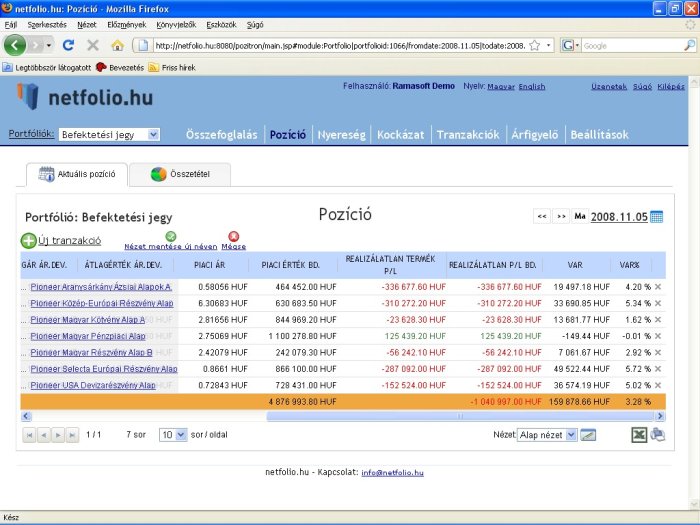Open the back/forward history dropdown arrow
The height and width of the screenshot is (525, 700).
49,45
